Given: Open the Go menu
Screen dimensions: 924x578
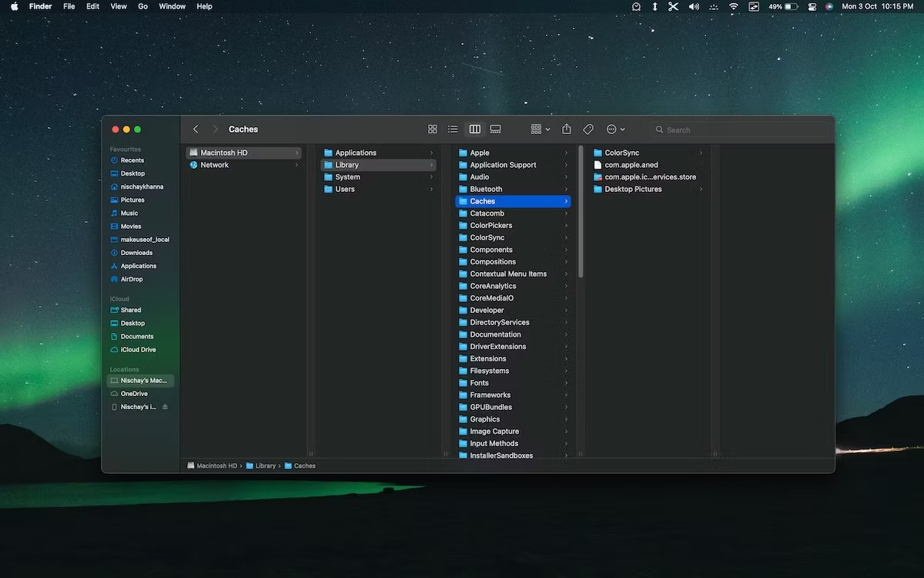Looking at the screenshot, I should click(x=143, y=6).
